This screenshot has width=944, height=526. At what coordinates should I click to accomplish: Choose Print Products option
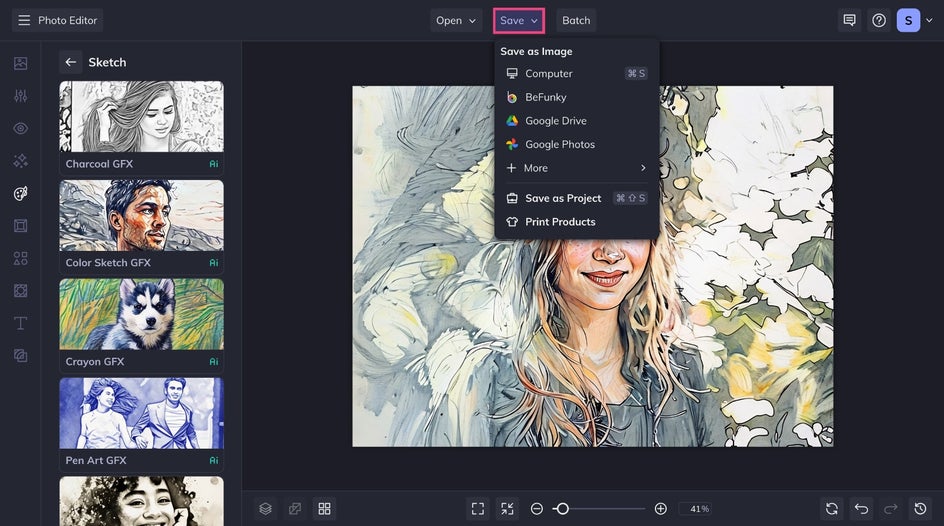point(577,221)
